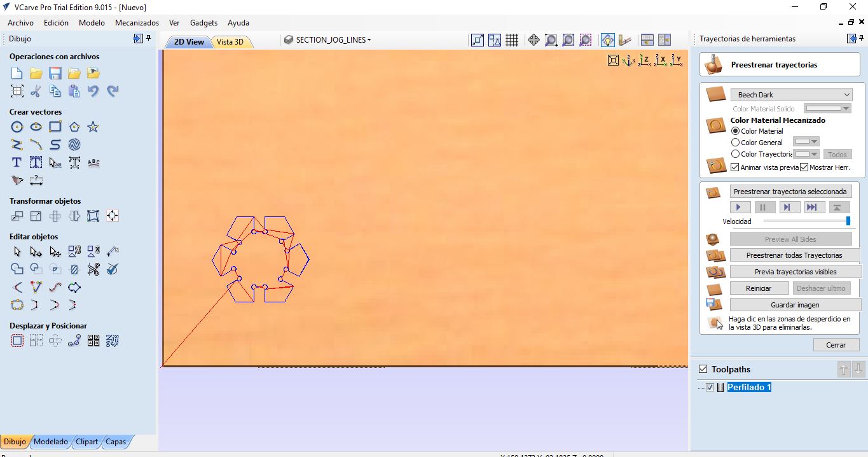Click the Guardar imagen button
The image size is (868, 457).
[x=795, y=305]
